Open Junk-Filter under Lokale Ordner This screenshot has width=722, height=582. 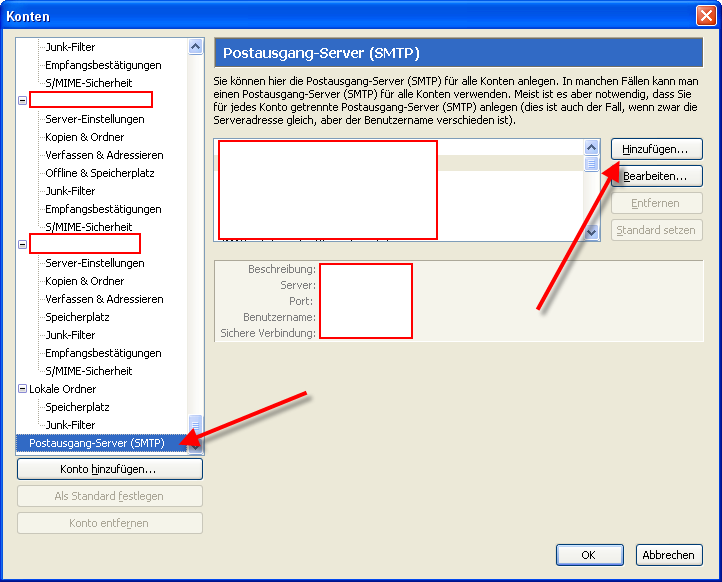[70, 425]
